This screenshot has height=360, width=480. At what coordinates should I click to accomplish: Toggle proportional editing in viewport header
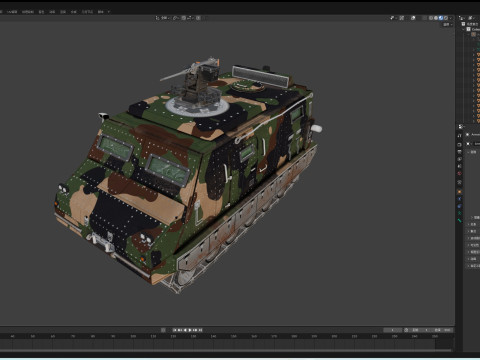click(x=198, y=18)
